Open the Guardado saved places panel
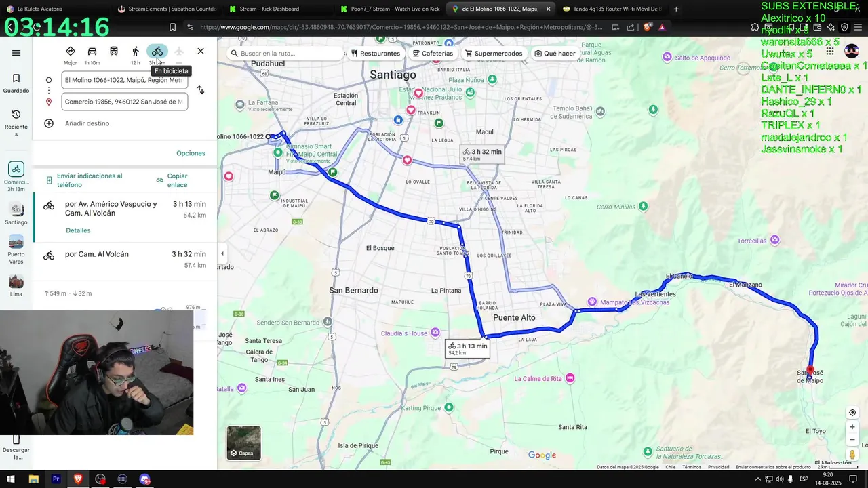This screenshot has width=868, height=488. 16,83
